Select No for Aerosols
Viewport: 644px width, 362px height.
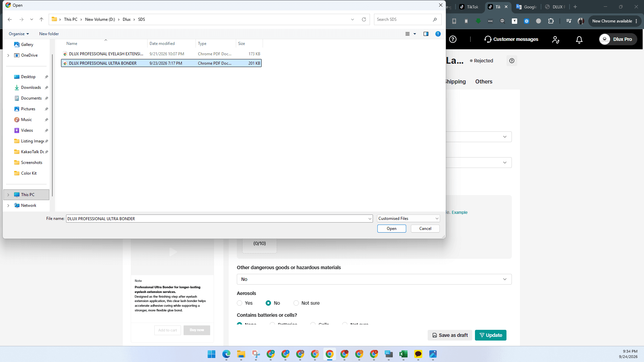tap(268, 303)
